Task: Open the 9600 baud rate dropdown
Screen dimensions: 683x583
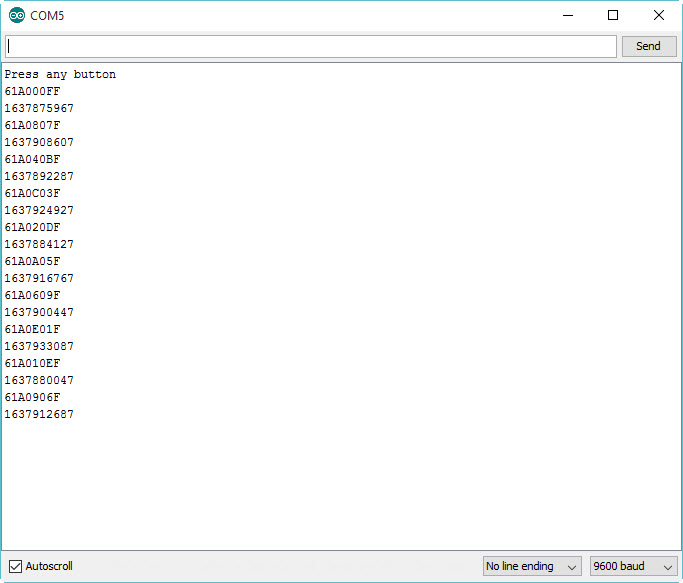Action: 633,566
